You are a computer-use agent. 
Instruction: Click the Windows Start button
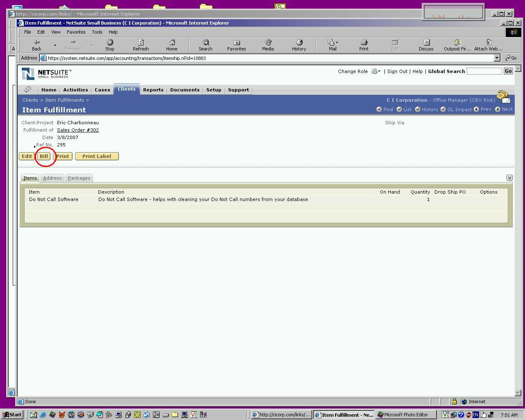[x=12, y=415]
